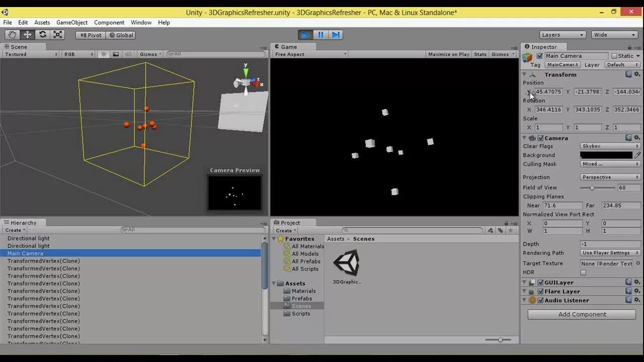Open the Wide layout dropdown

[615, 35]
